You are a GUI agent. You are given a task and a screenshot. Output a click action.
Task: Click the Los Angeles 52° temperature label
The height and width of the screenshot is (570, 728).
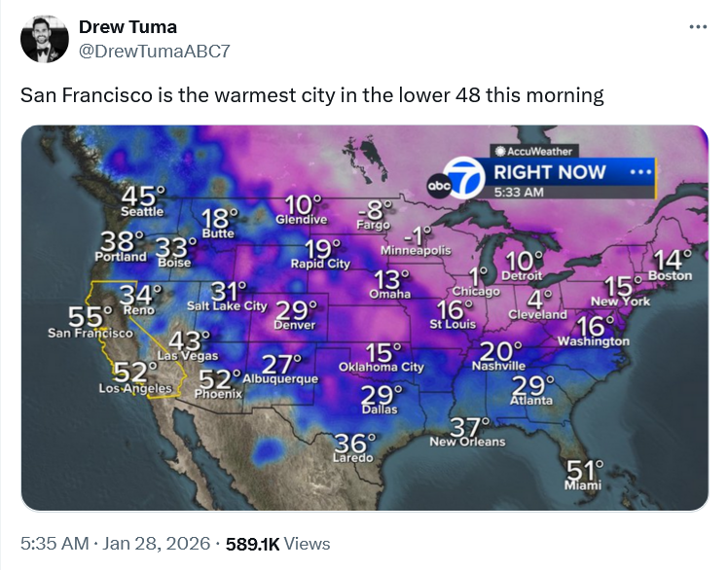coord(135,375)
